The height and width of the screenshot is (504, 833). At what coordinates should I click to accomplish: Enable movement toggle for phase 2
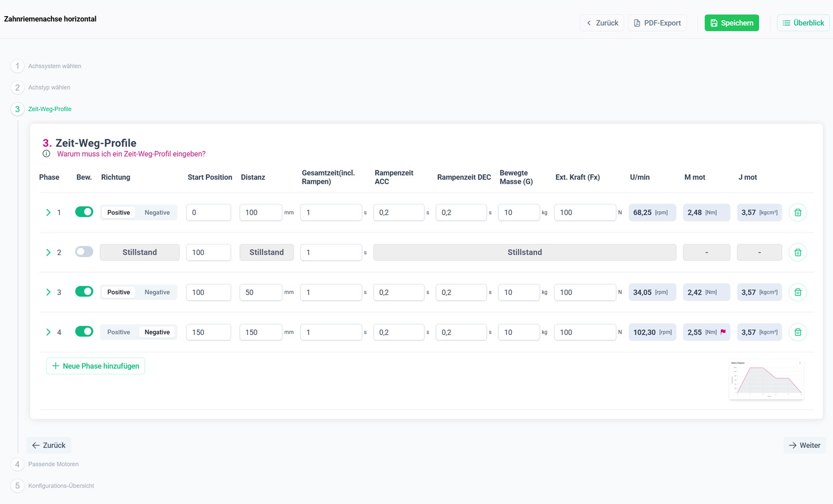(x=84, y=252)
